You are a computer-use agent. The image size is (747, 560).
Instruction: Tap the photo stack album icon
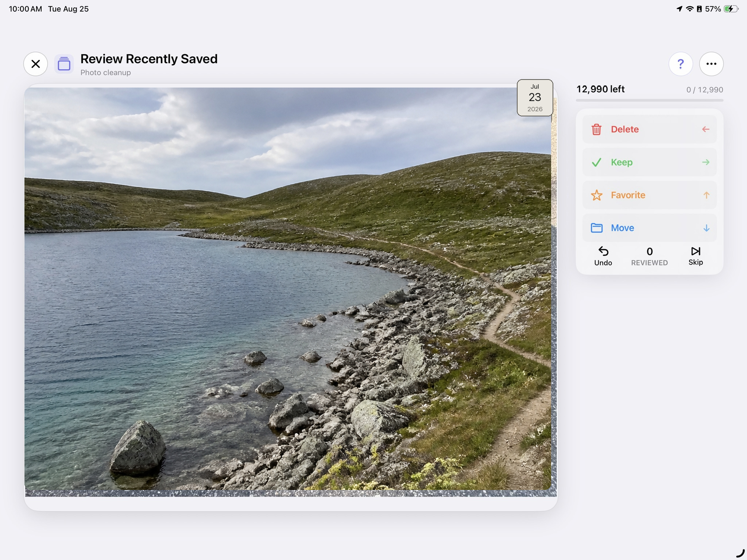64,64
